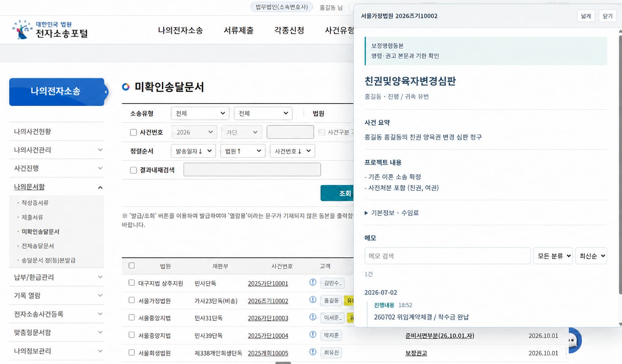The width and height of the screenshot is (622, 364).
Task: Enable the 결과내재검색 checkbox
Action: [x=133, y=170]
